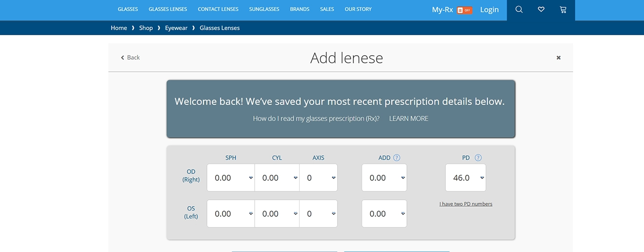Viewport: 644px width, 252px height.
Task: Click the Login link
Action: (x=489, y=10)
